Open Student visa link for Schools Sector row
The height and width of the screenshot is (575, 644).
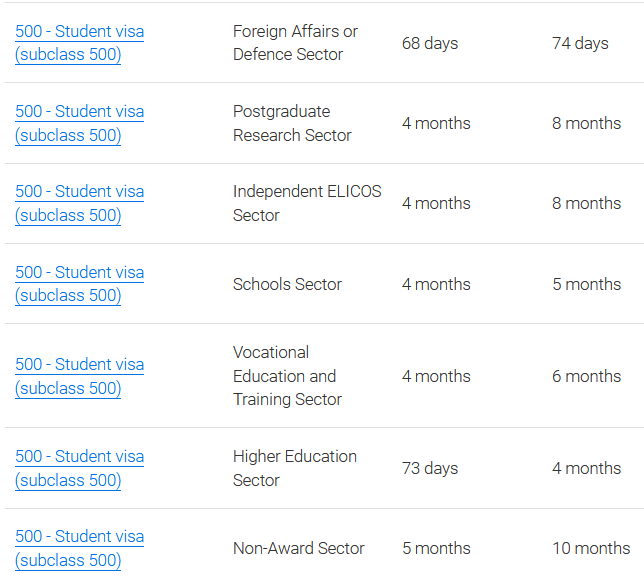79,284
